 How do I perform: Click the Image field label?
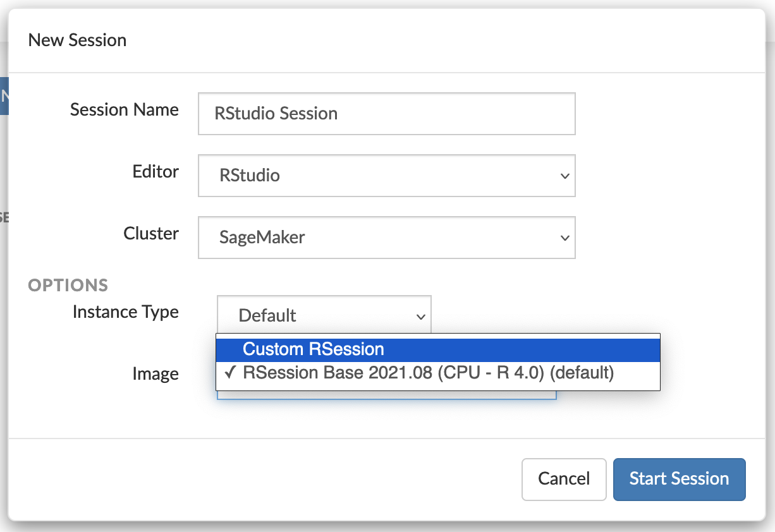point(156,374)
